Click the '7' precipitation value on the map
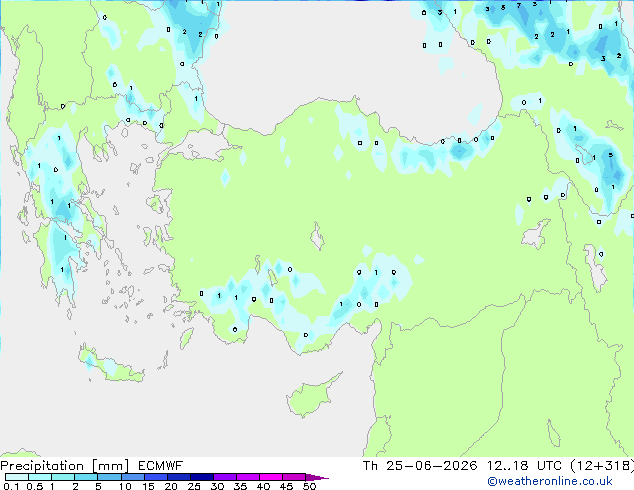 click(x=519, y=6)
